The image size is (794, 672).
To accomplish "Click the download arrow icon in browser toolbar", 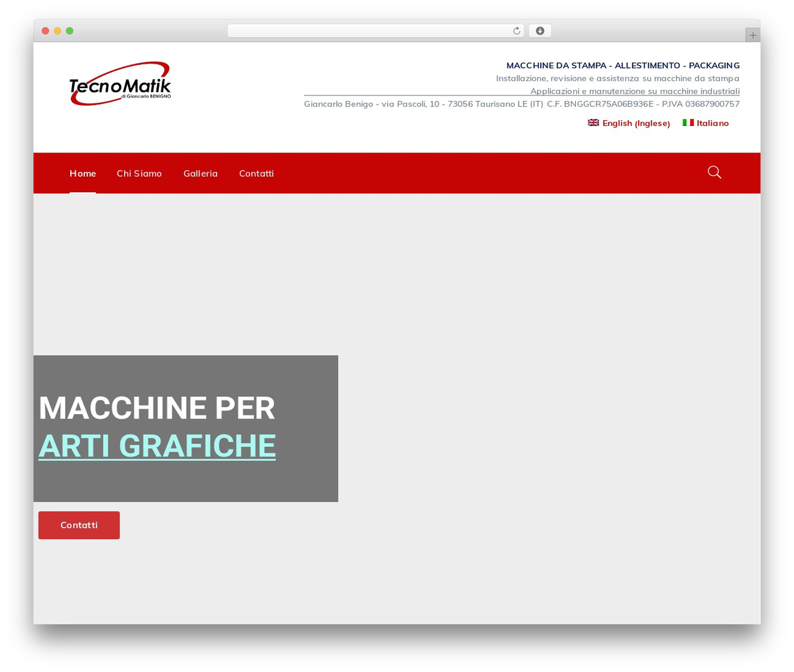I will click(x=540, y=31).
